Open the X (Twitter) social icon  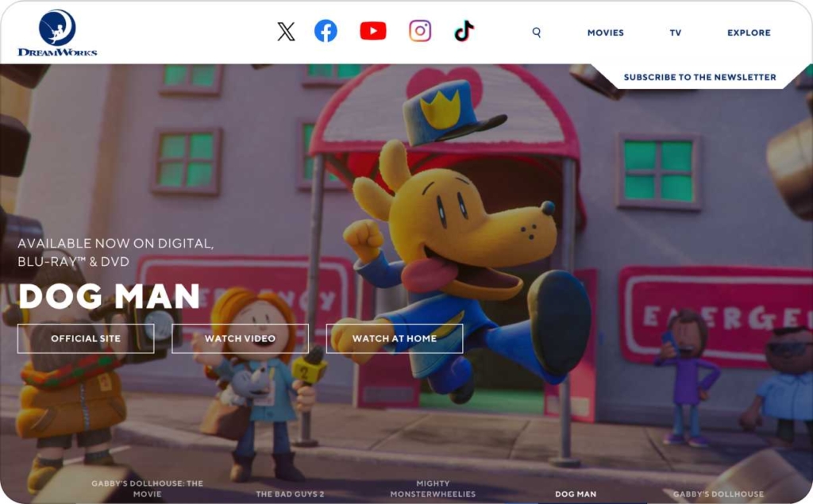coord(286,32)
